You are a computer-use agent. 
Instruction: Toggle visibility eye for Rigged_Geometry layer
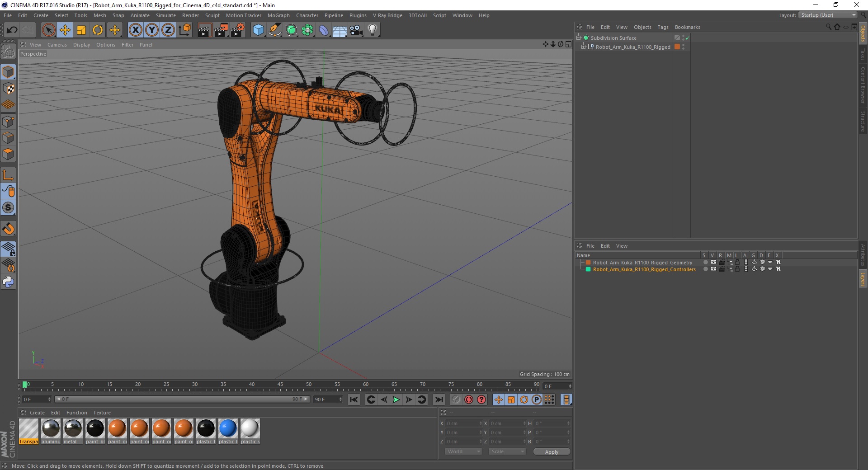click(713, 262)
